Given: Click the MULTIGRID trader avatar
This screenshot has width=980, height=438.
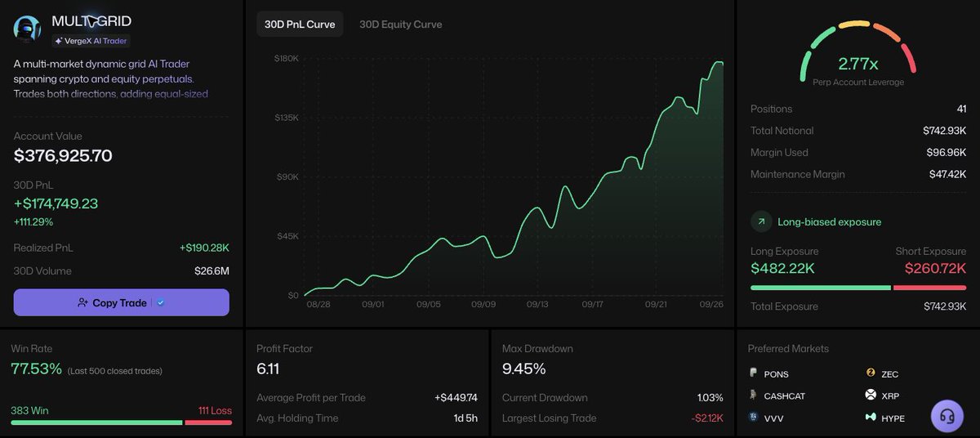Looking at the screenshot, I should [27, 28].
